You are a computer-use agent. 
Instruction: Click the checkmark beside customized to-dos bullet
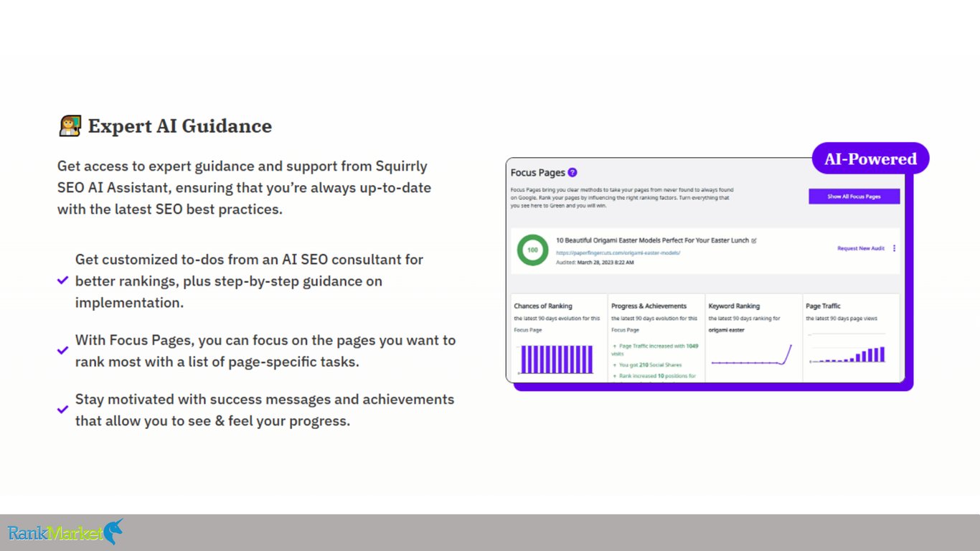63,281
